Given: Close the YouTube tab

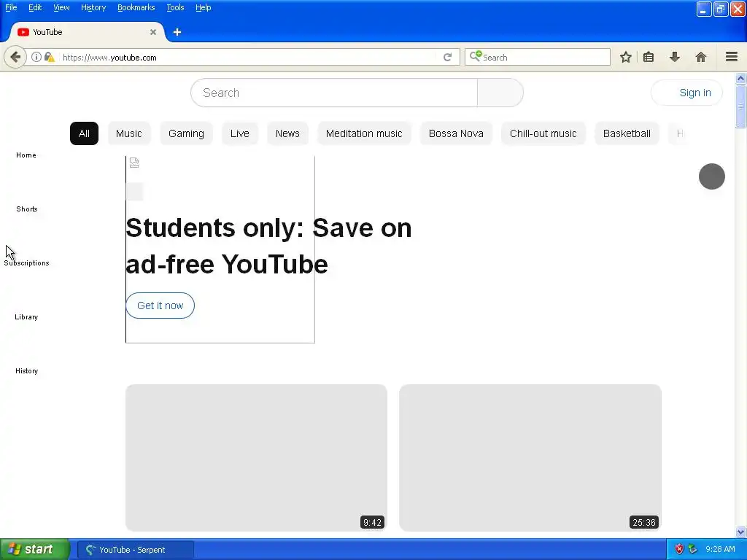Looking at the screenshot, I should [x=153, y=32].
